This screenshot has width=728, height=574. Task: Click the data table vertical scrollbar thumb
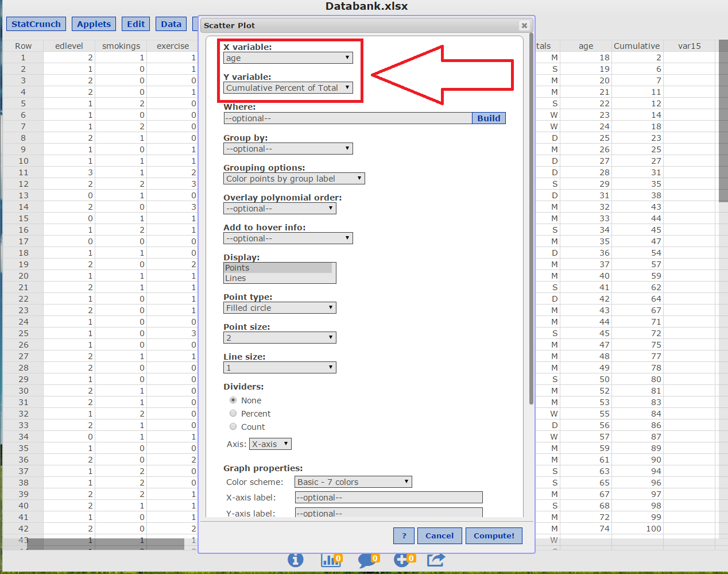click(723, 121)
